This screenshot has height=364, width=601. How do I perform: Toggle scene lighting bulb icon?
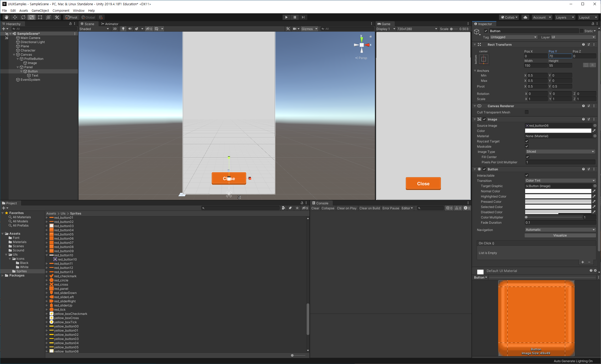pos(123,29)
